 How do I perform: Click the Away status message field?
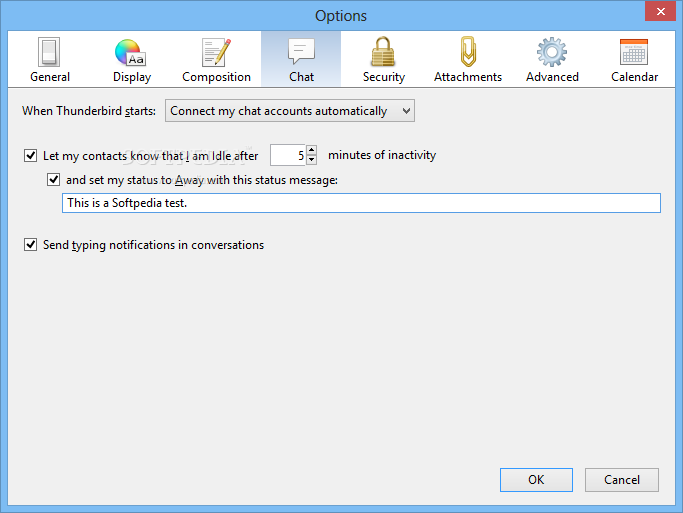[361, 203]
